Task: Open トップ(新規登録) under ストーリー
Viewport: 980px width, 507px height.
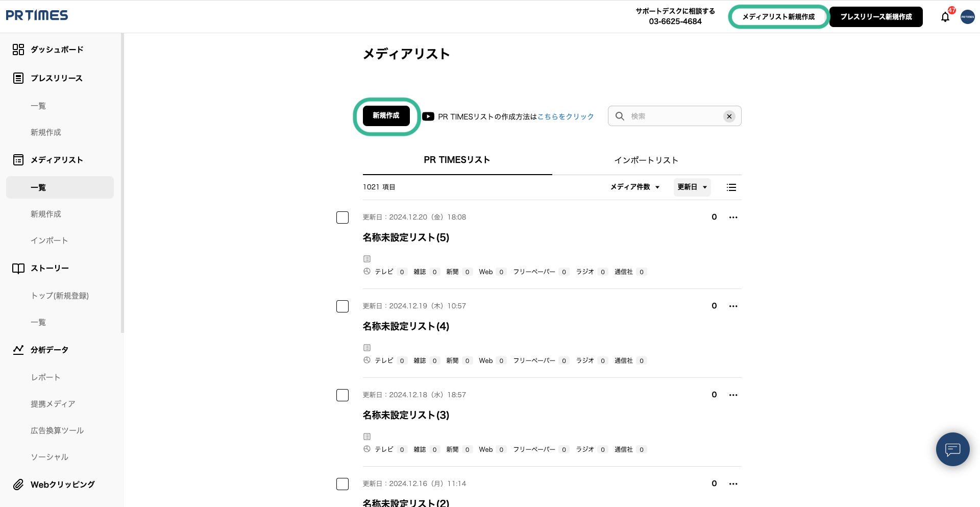Action: (x=60, y=296)
